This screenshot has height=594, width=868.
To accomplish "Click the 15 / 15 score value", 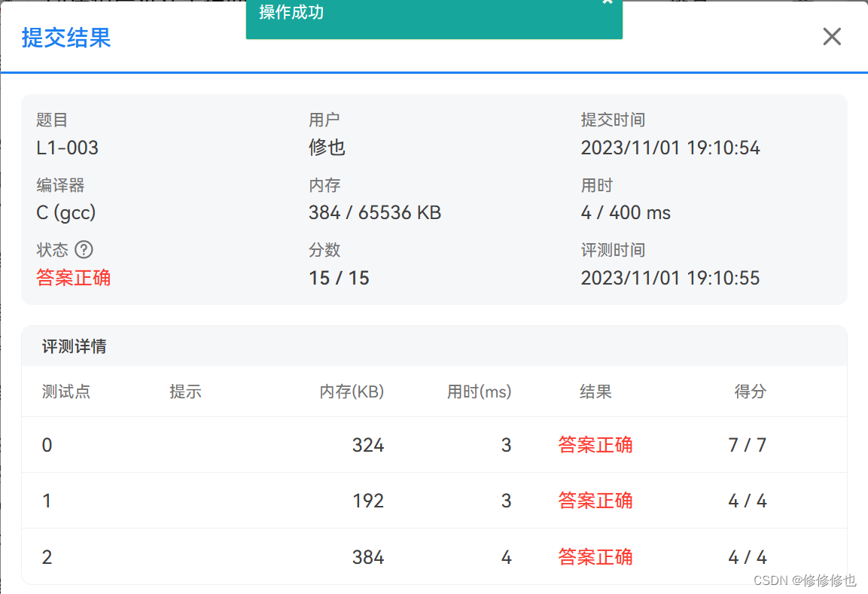I will (x=339, y=278).
